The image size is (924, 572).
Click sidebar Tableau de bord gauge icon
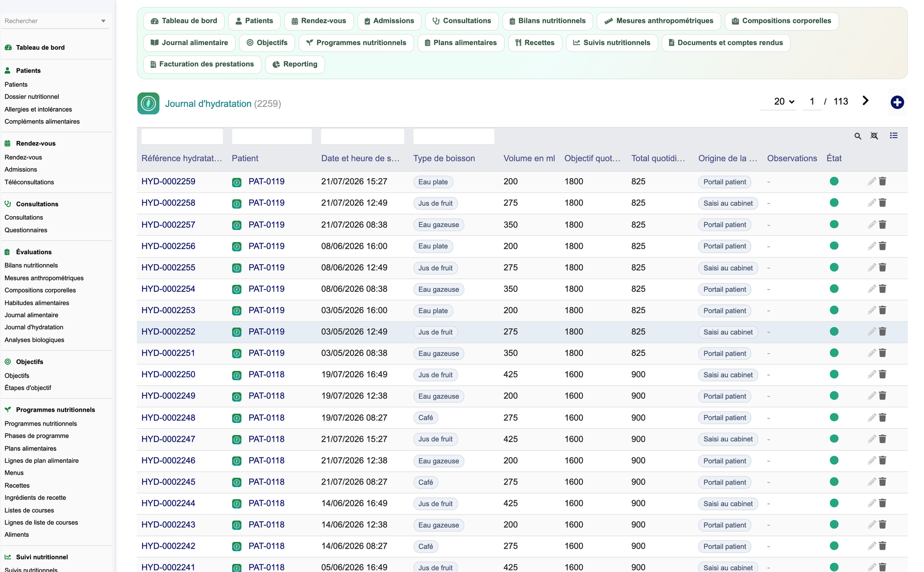pyautogui.click(x=8, y=48)
